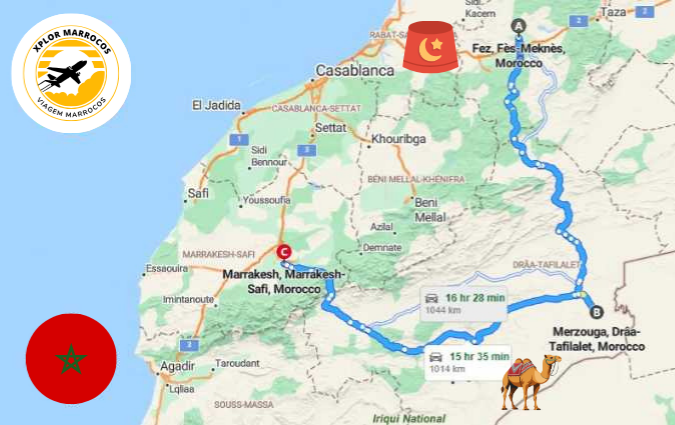675x425 pixels.
Task: Click the Taza city label
Action: click(x=613, y=12)
